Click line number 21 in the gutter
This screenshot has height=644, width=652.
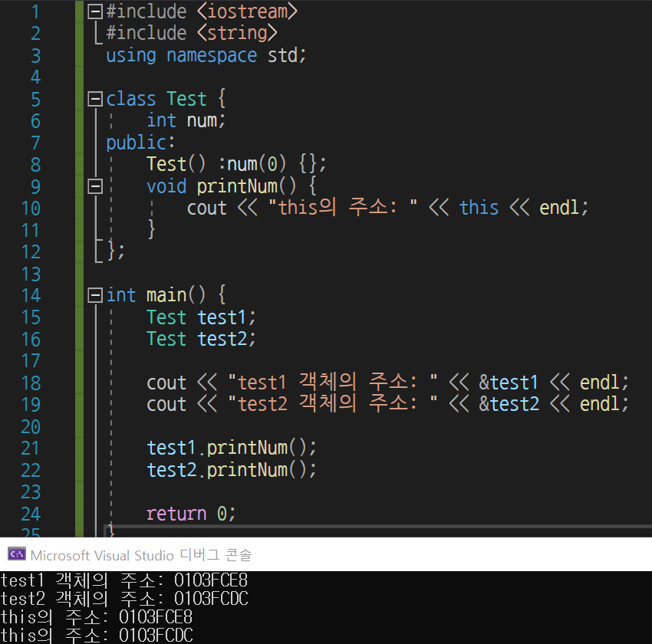(x=31, y=448)
